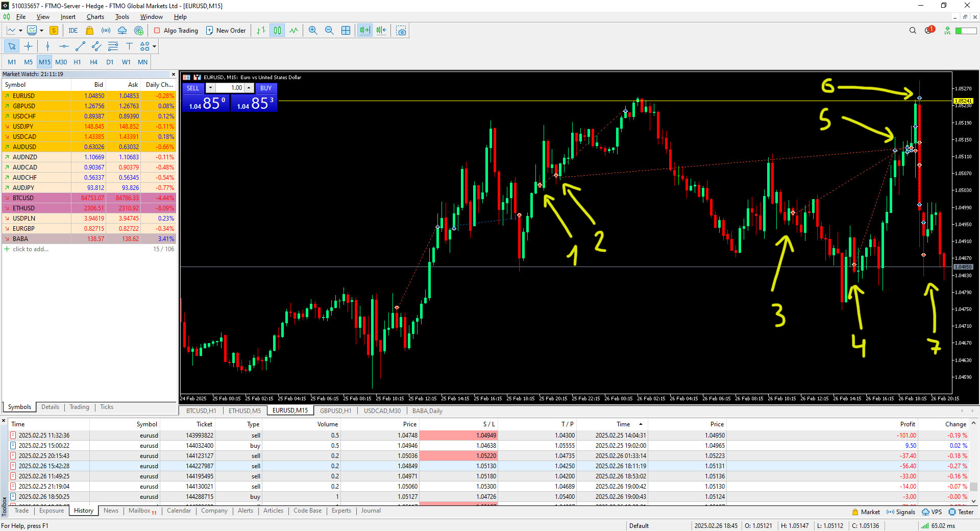Click the Time column sort arrow in History

641,424
